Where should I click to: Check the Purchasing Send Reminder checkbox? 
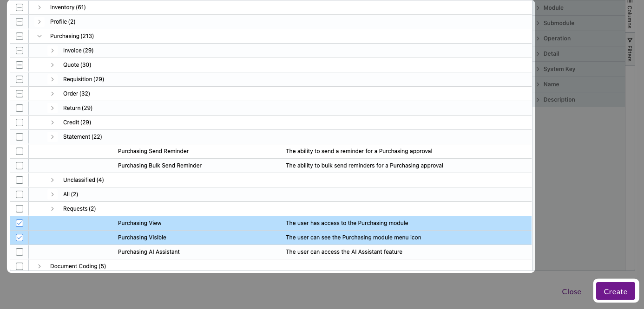click(20, 151)
